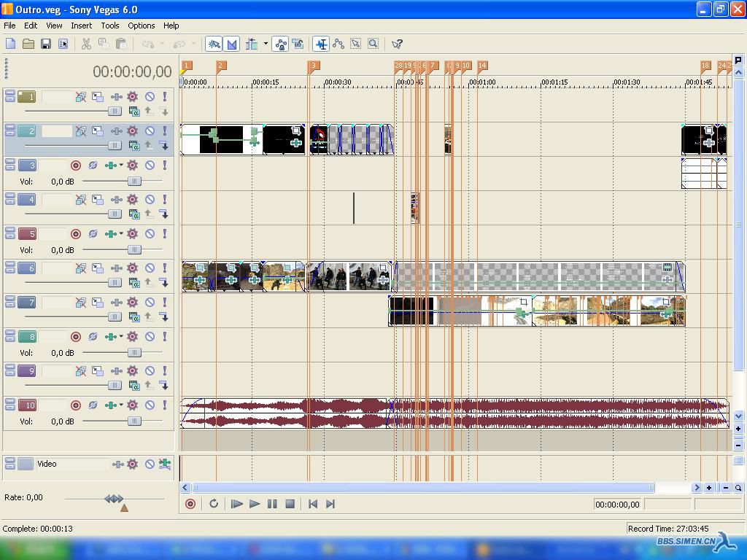Select the Zoom Edit magnifier tool
747x560 pixels.
pyautogui.click(x=373, y=44)
